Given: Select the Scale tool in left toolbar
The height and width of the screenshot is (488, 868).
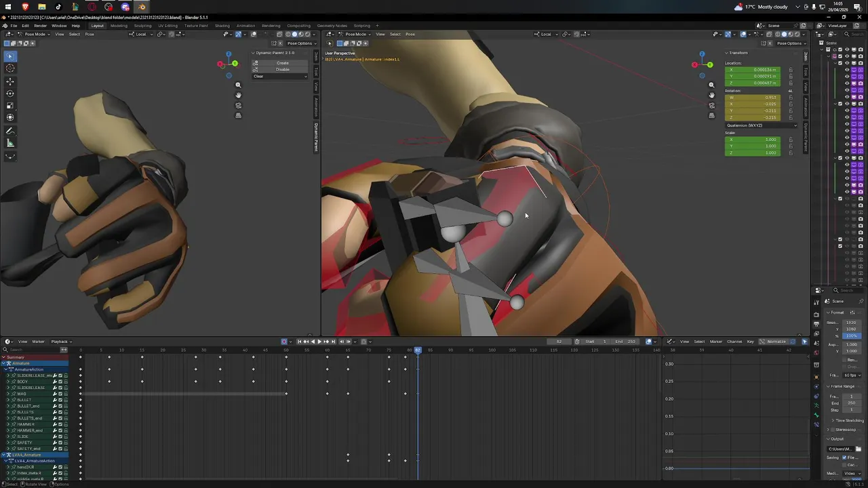Looking at the screenshot, I should (10, 106).
